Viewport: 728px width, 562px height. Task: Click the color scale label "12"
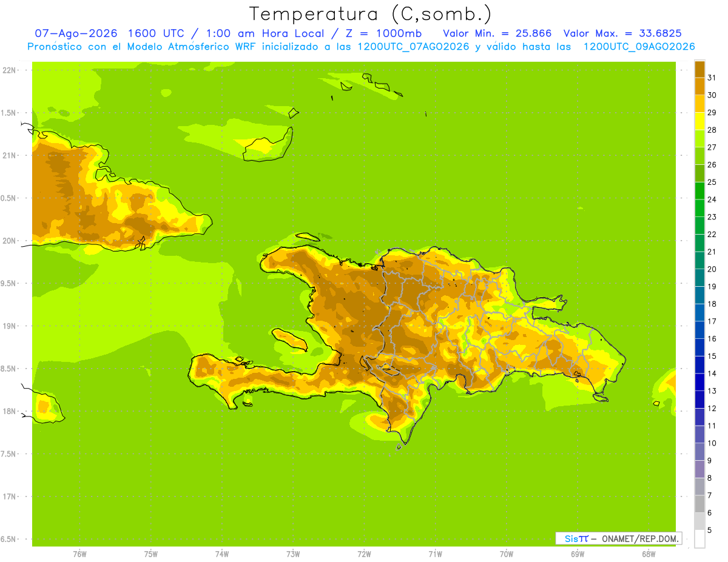712,408
